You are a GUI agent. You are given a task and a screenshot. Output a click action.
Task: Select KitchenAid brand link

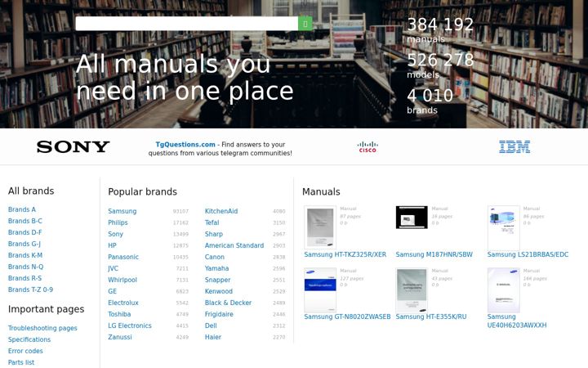pos(221,211)
